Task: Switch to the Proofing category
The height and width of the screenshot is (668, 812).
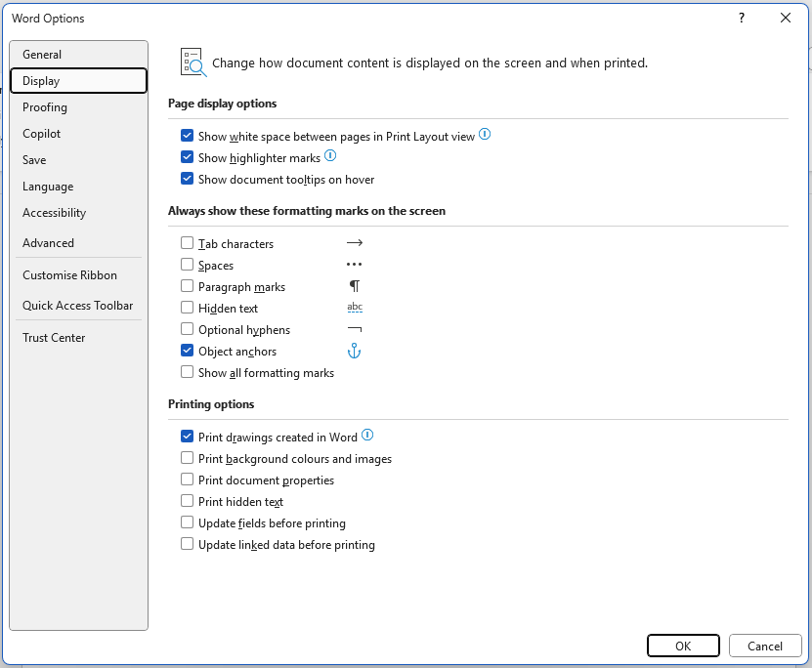Action: pos(46,106)
